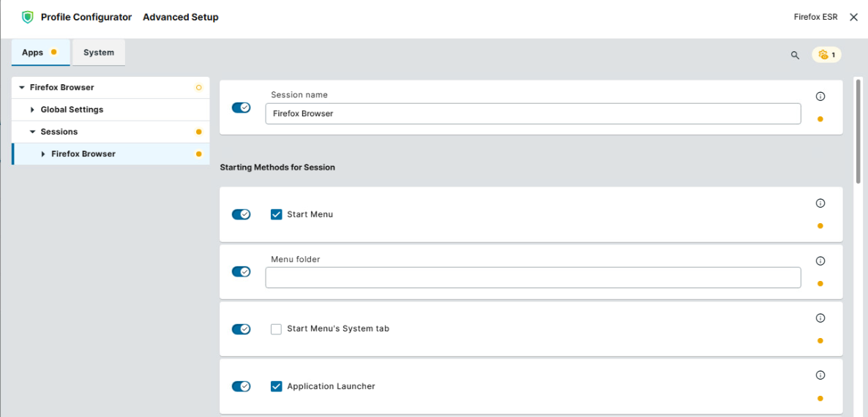The image size is (868, 417).
Task: Click orange dot in Application Launcher row
Action: 820,398
